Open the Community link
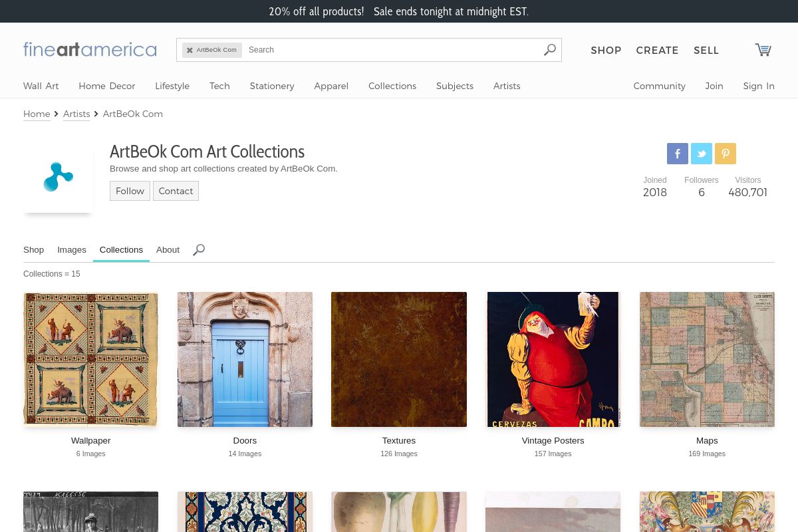798x532 pixels. click(659, 86)
